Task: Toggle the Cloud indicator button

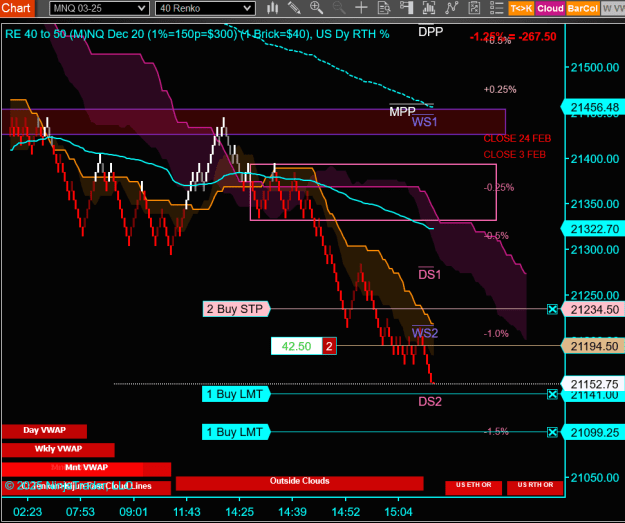Action: pyautogui.click(x=550, y=8)
